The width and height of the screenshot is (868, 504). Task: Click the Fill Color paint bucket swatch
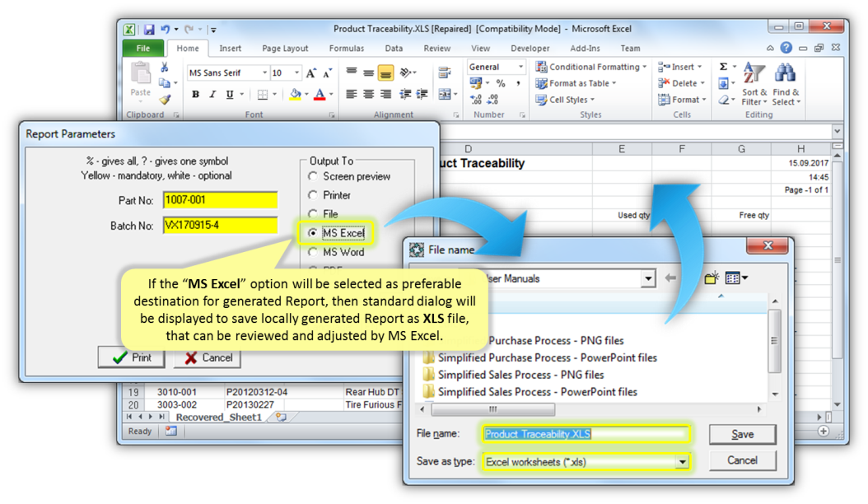tap(296, 95)
